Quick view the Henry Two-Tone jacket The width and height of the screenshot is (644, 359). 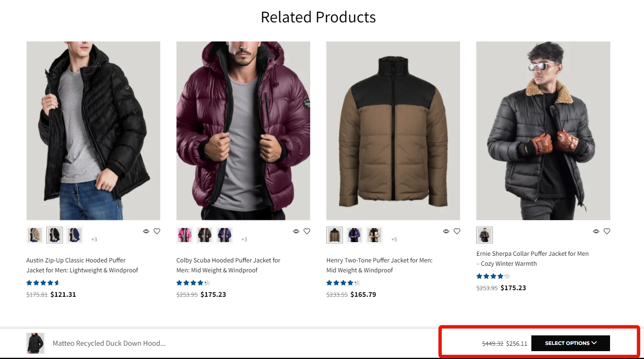[x=446, y=231]
